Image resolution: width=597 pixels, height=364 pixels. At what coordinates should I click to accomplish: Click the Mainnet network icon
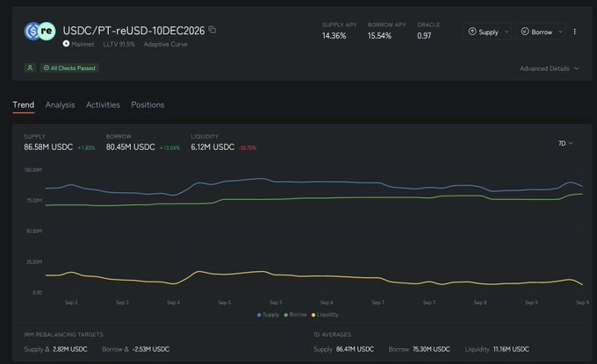[x=66, y=44]
